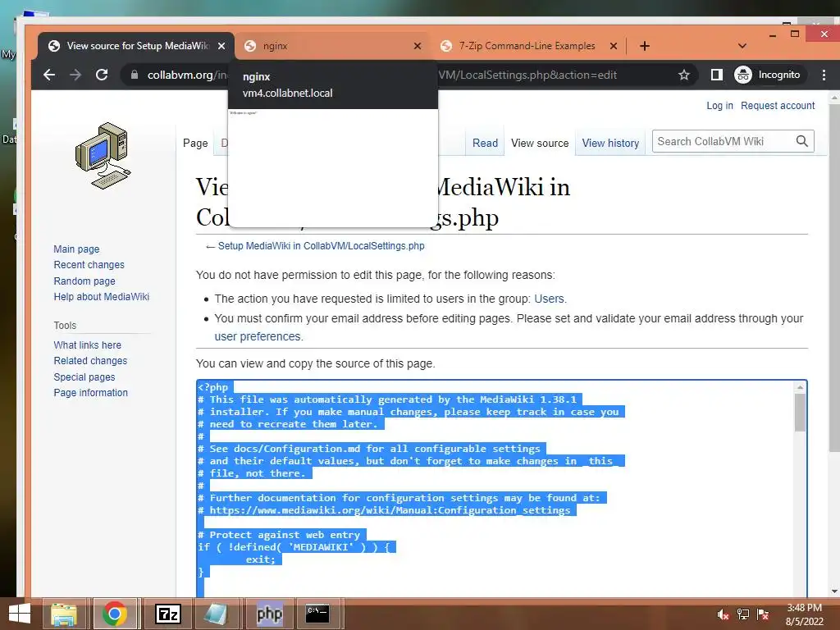The width and height of the screenshot is (840, 630).
Task: Open File Explorer from the taskbar
Action: [64, 614]
